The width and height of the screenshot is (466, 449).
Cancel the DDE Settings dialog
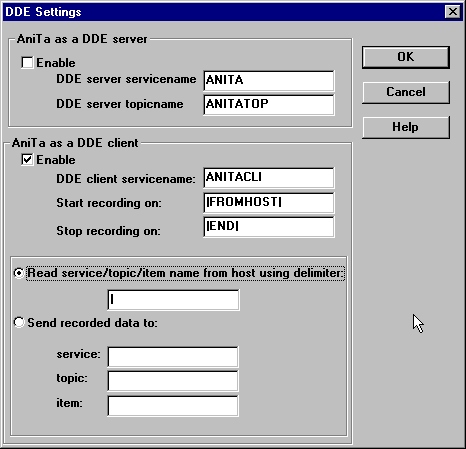click(406, 92)
